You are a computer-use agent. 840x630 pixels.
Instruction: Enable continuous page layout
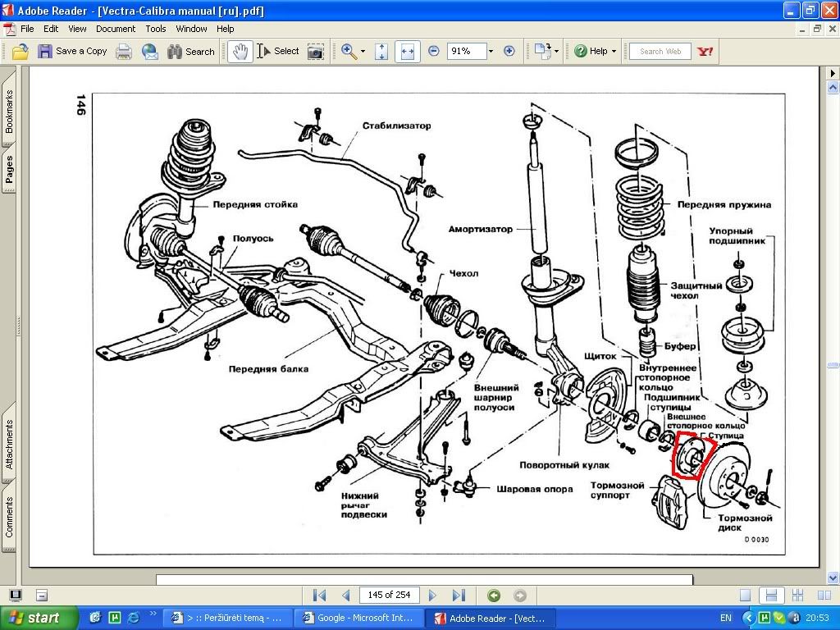click(x=769, y=595)
